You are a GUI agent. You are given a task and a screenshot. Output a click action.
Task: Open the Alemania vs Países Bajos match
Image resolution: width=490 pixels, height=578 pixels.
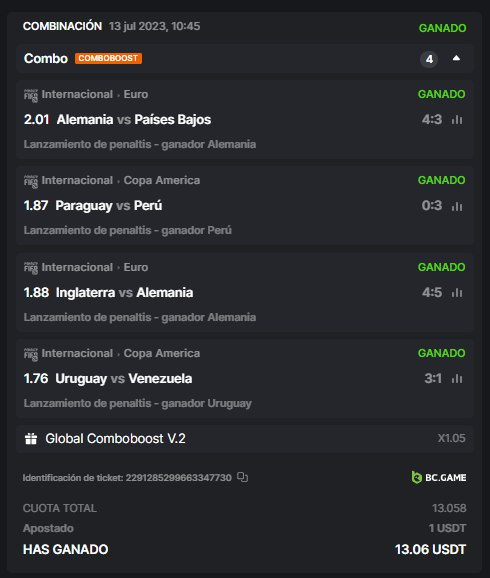(x=134, y=119)
